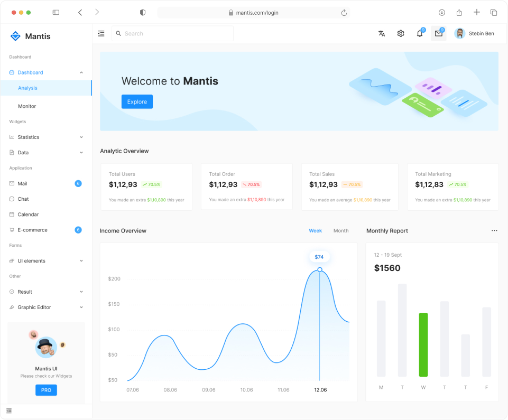508x420 pixels.
Task: Click the Mantis logo icon
Action: pos(15,36)
